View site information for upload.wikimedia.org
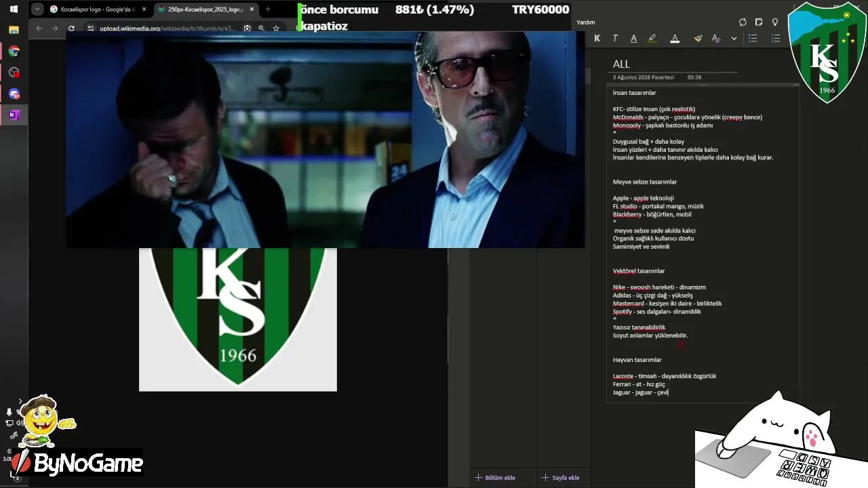The image size is (868, 488). [90, 28]
